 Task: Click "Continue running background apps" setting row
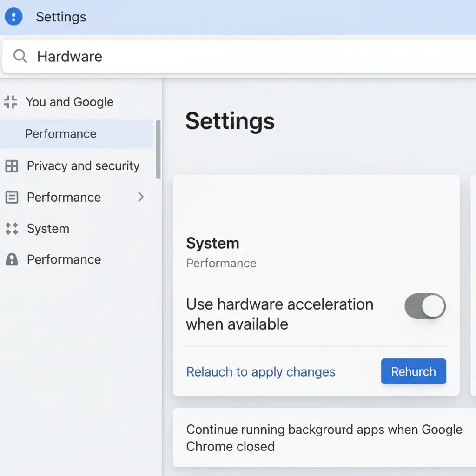(324, 437)
